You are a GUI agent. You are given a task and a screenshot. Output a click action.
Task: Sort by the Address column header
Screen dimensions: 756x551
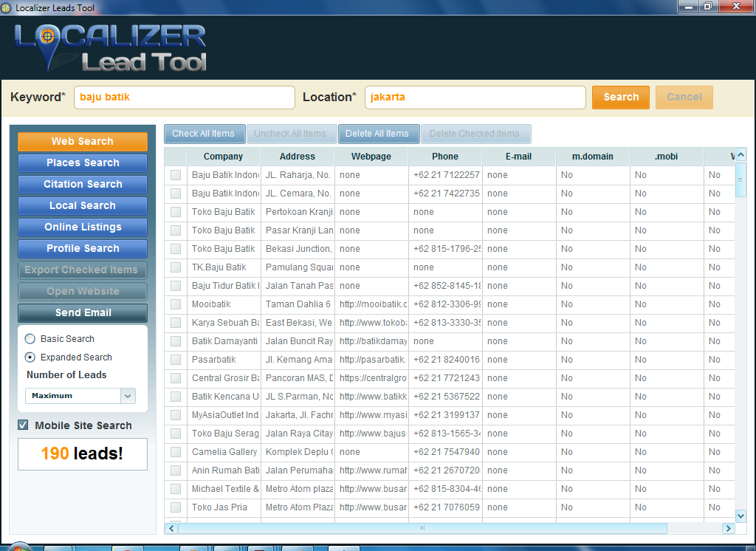[x=298, y=157]
